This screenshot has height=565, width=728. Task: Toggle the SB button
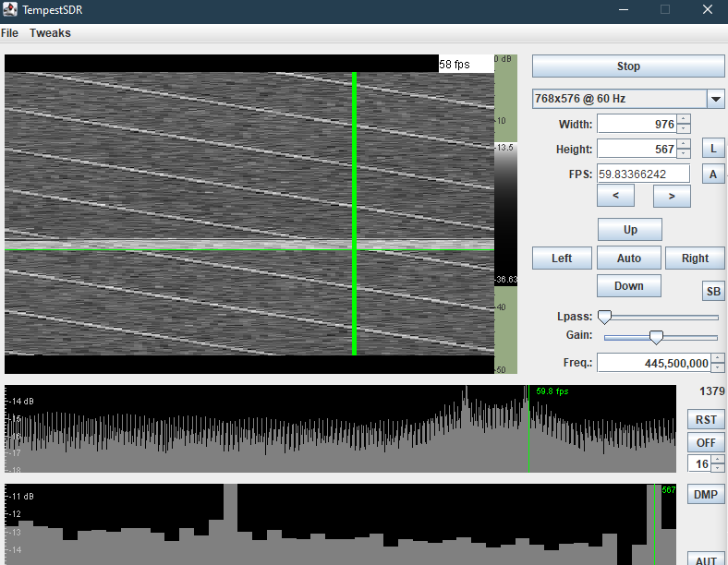pyautogui.click(x=713, y=292)
